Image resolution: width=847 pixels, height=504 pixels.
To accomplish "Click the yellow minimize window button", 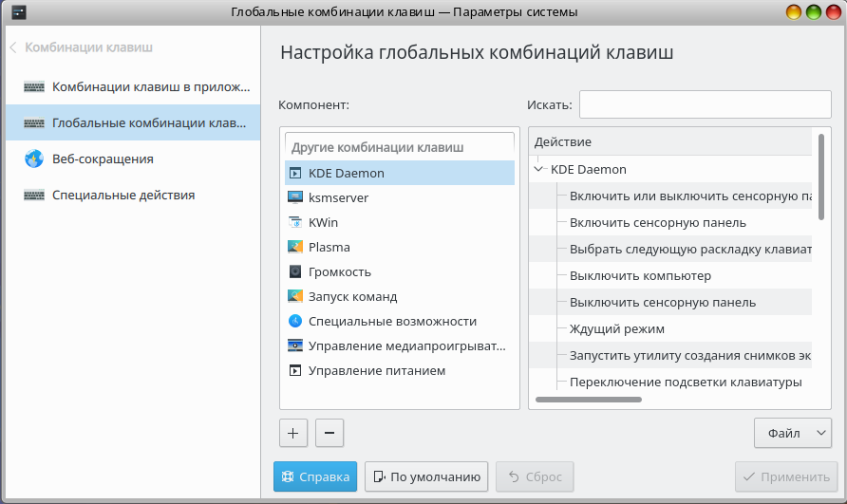I will (x=794, y=12).
